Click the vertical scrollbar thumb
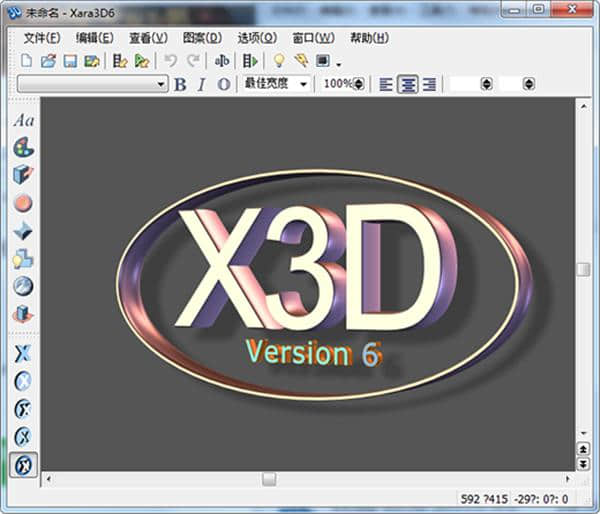This screenshot has height=514, width=600. (583, 268)
